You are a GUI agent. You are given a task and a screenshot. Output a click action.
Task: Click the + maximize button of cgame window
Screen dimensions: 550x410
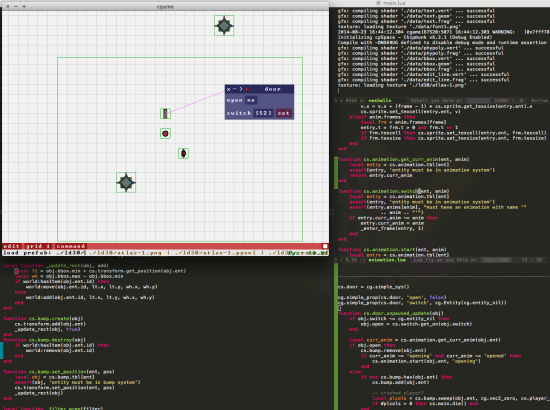[x=24, y=6]
